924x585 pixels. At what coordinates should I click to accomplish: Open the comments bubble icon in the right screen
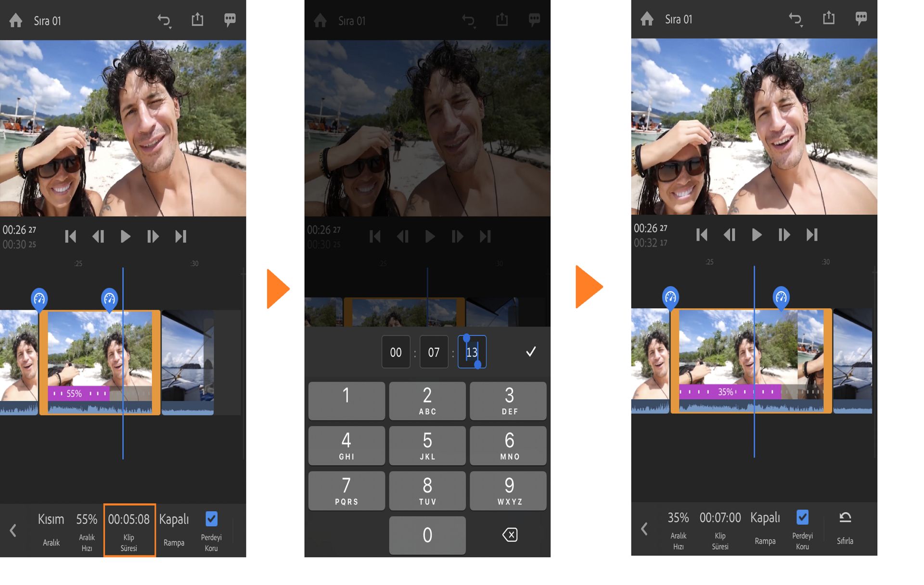pyautogui.click(x=861, y=18)
